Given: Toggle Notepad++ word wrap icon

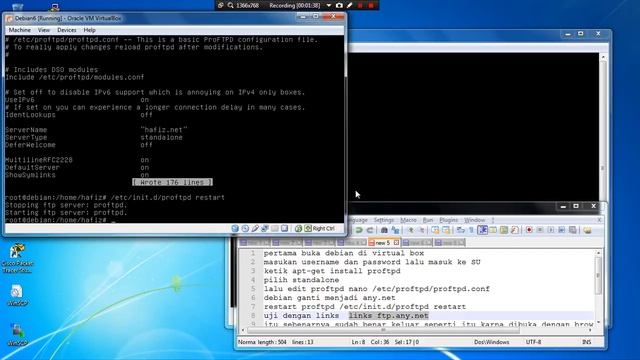Looking at the screenshot, I should (460, 230).
